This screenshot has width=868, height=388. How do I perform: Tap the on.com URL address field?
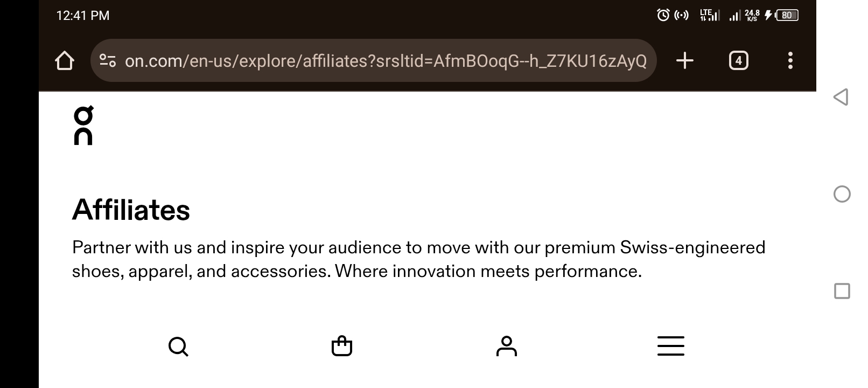tap(385, 61)
